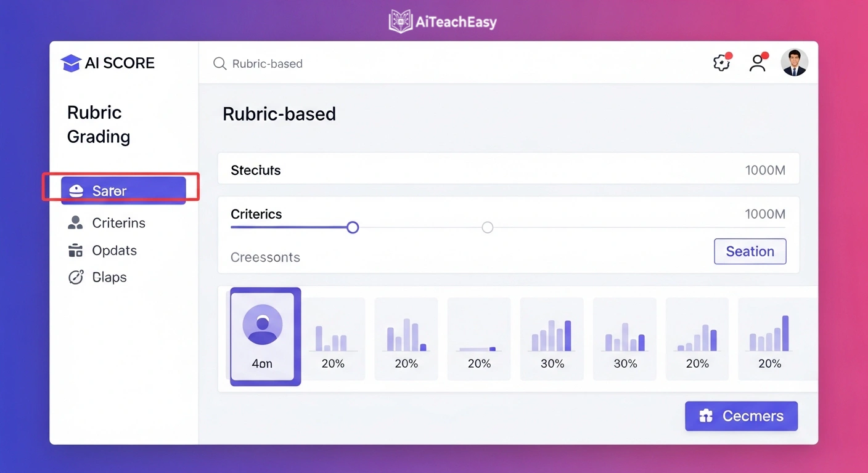Click the user avatar photo in the top-right
This screenshot has width=868, height=473.
[x=795, y=62]
